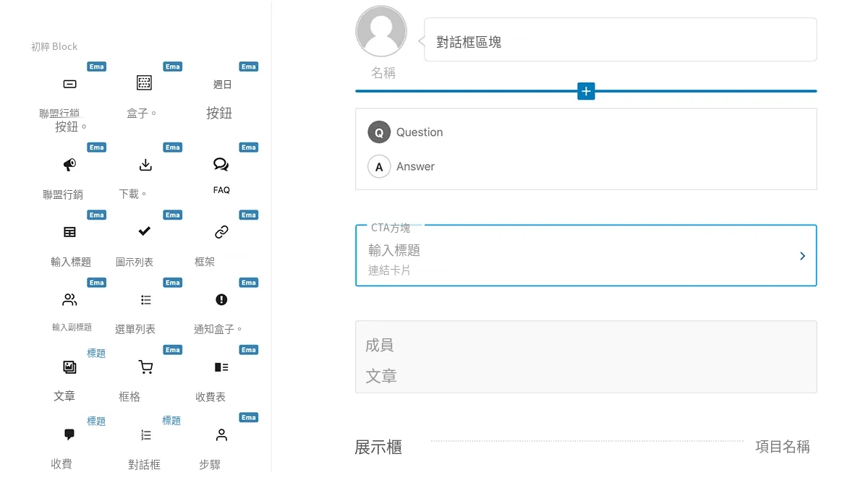Screen dimensions: 868x488
Task: Click the CTA方塊 legend label
Action: click(391, 228)
